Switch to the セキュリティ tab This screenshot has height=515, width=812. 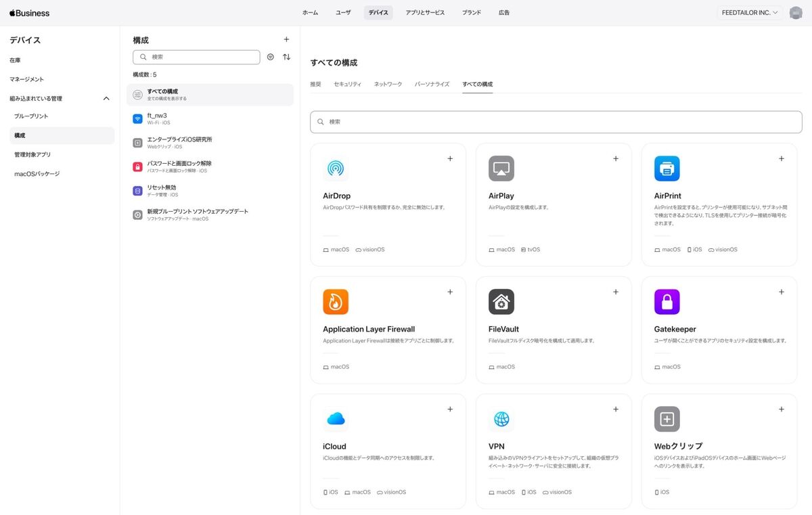pyautogui.click(x=347, y=85)
